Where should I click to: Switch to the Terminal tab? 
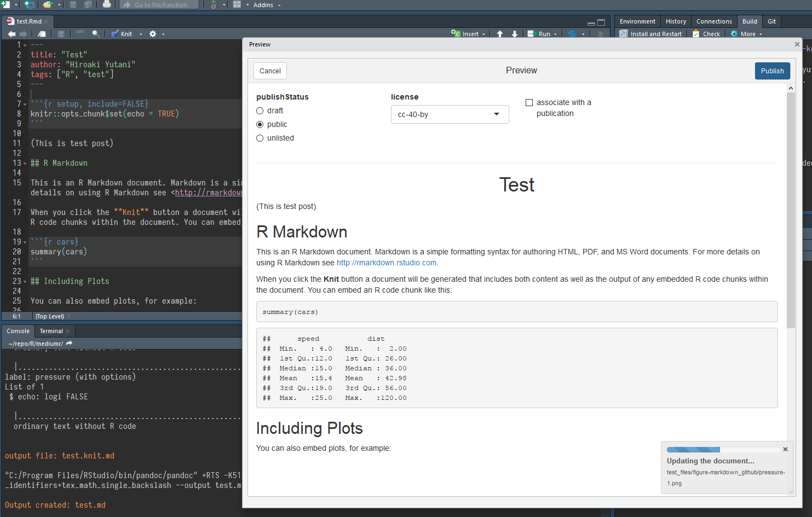(x=51, y=331)
